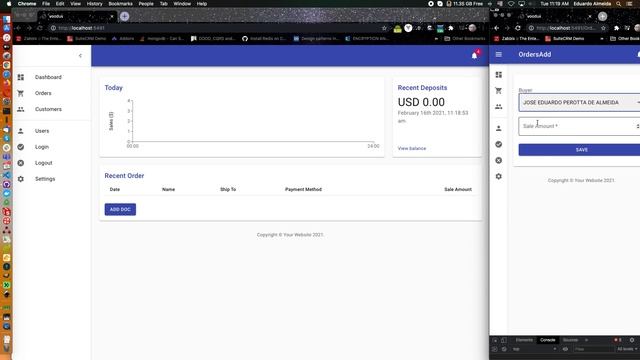The image size is (640, 360).
Task: Open dashboard icon in right window sidebar
Action: coord(499,75)
